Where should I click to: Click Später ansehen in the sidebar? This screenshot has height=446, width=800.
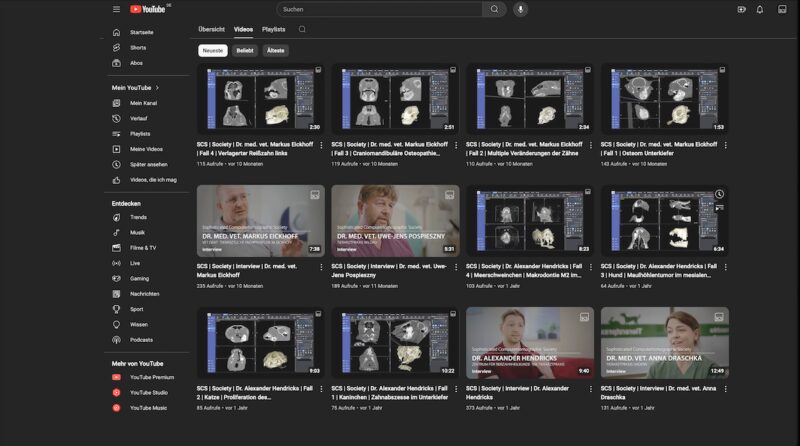tap(148, 164)
